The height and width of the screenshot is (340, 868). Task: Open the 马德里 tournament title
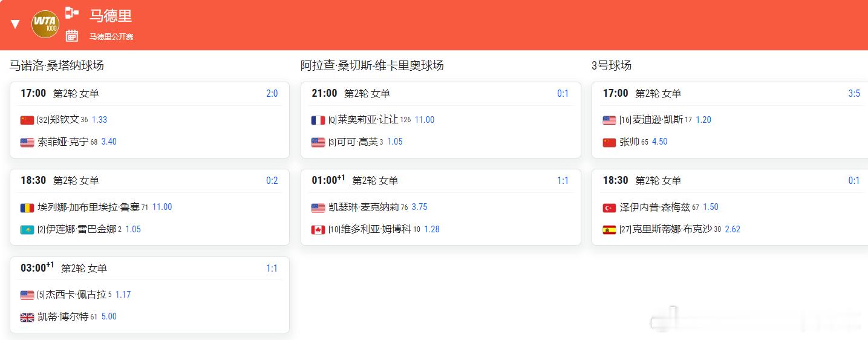point(111,15)
